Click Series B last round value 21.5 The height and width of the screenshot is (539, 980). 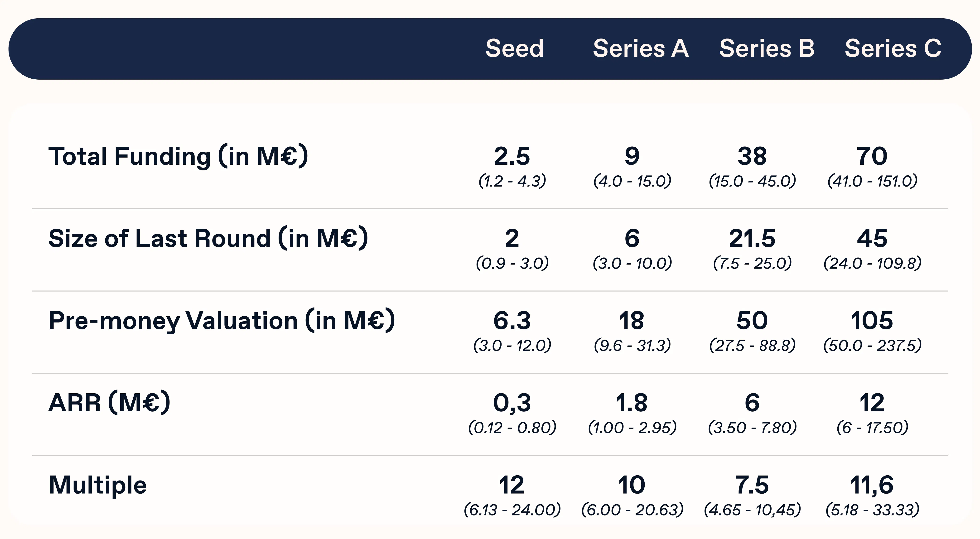tap(752, 239)
